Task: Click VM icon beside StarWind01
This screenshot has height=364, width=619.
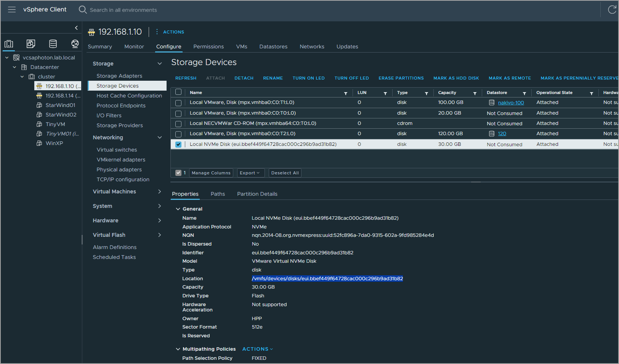Action: 39,105
